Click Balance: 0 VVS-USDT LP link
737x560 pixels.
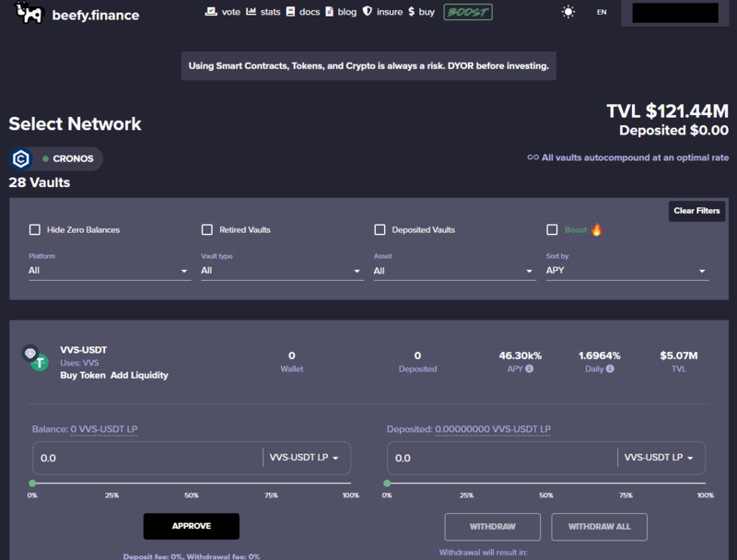click(104, 429)
